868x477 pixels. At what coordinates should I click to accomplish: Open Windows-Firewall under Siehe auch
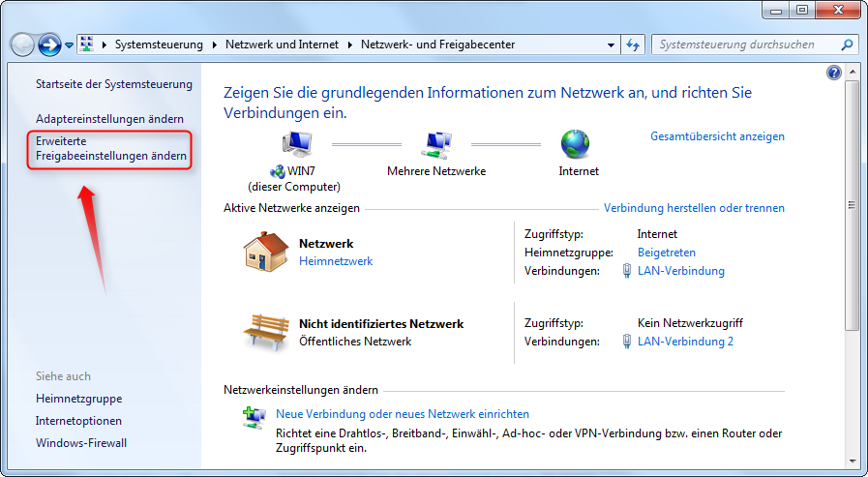pyautogui.click(x=81, y=443)
